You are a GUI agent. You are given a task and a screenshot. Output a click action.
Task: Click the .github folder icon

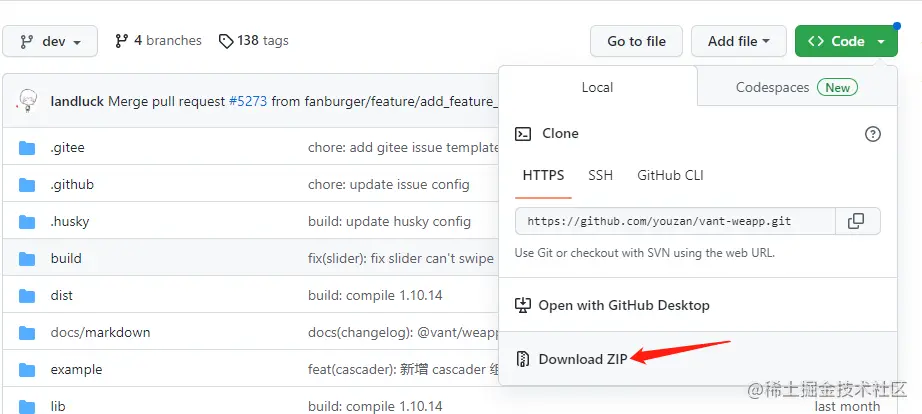pyautogui.click(x=27, y=185)
